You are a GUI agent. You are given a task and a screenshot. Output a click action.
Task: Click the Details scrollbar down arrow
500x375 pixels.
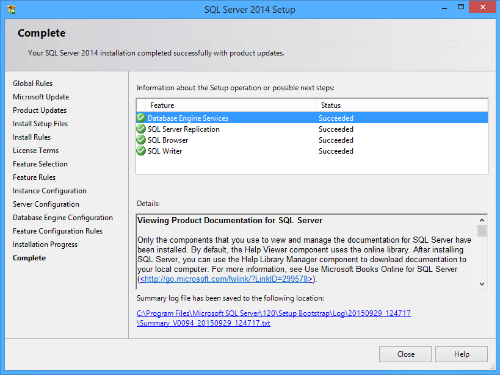click(x=482, y=284)
